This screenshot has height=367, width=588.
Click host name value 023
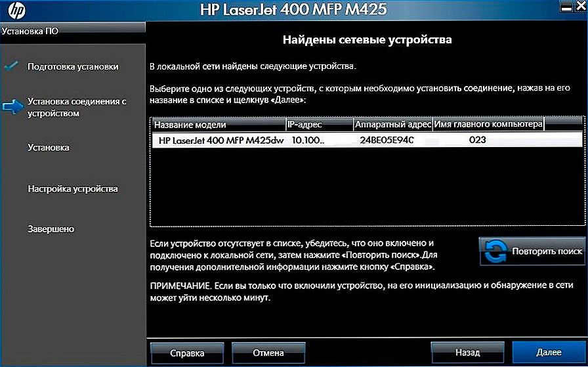477,140
